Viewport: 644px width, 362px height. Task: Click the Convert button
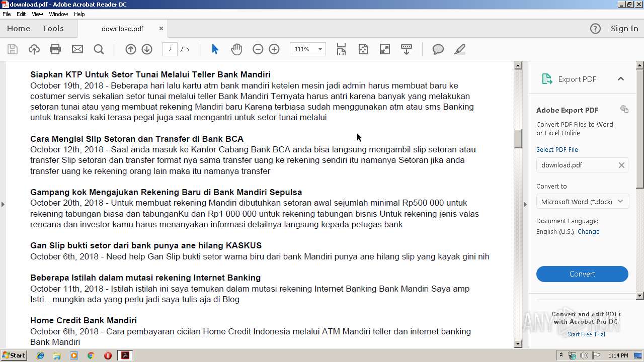pyautogui.click(x=582, y=274)
